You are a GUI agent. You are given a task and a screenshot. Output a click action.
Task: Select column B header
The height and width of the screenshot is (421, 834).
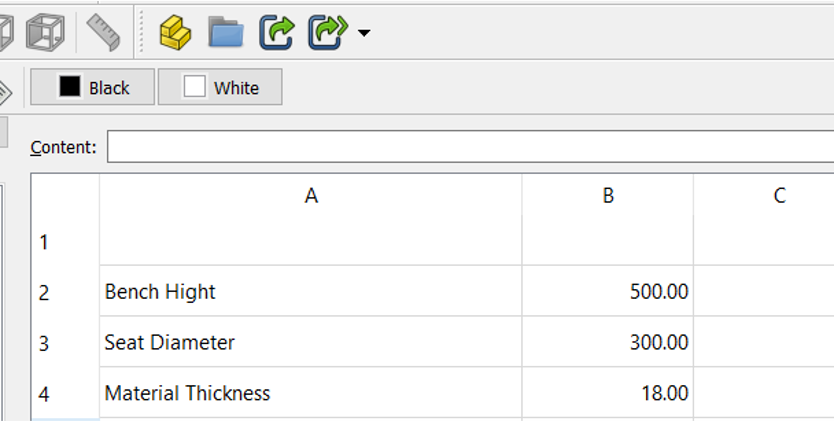click(608, 195)
